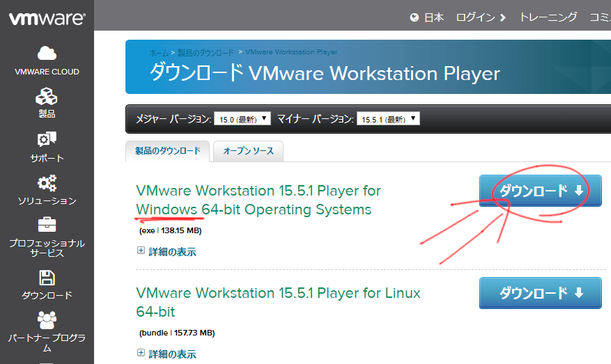Open サポート via the support icon
611x364 pixels.
tap(47, 139)
